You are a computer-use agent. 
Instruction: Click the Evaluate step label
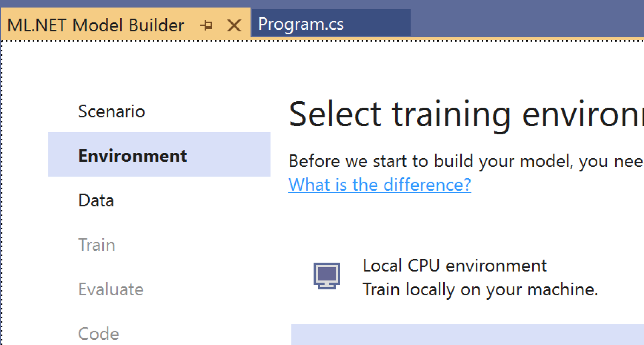(x=111, y=289)
